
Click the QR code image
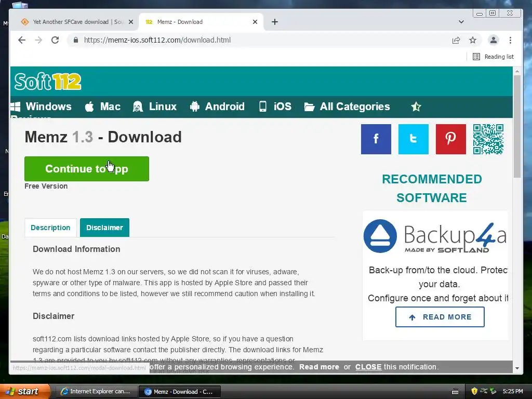coord(488,139)
